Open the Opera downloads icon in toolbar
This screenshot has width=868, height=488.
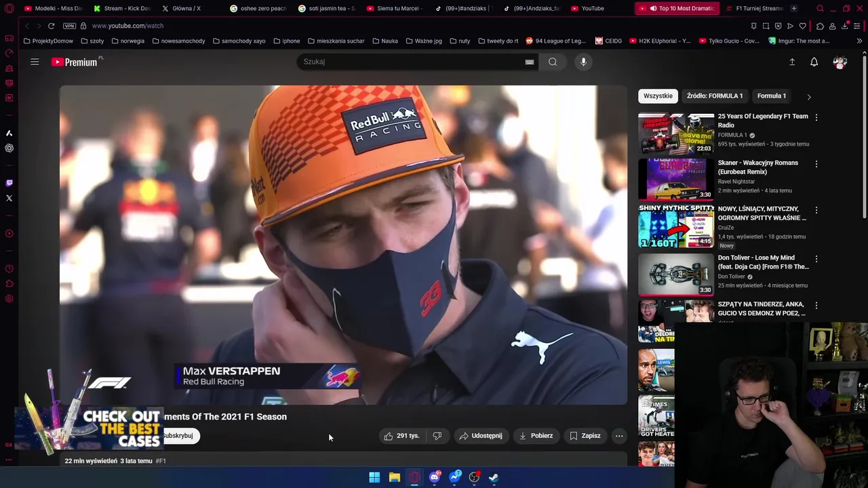[845, 26]
